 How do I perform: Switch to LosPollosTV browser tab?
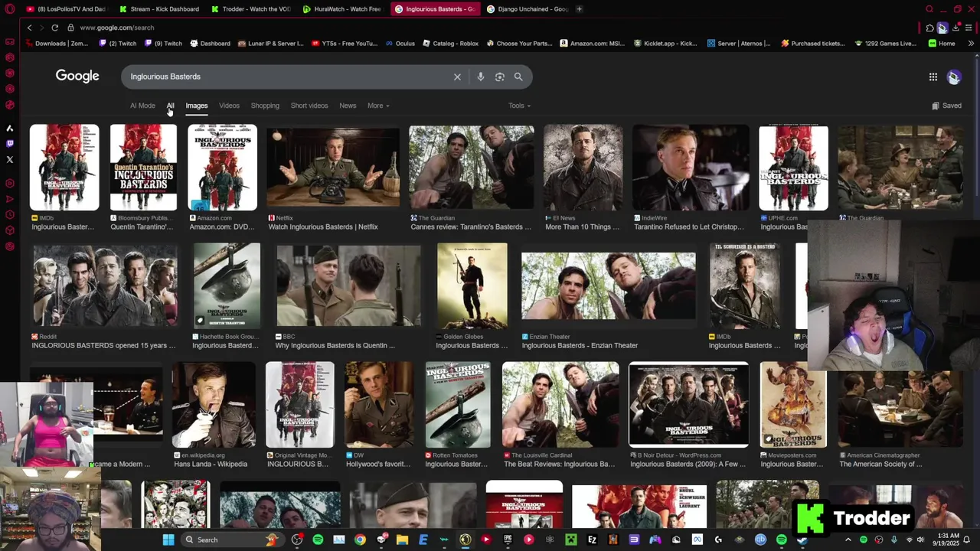coord(66,9)
